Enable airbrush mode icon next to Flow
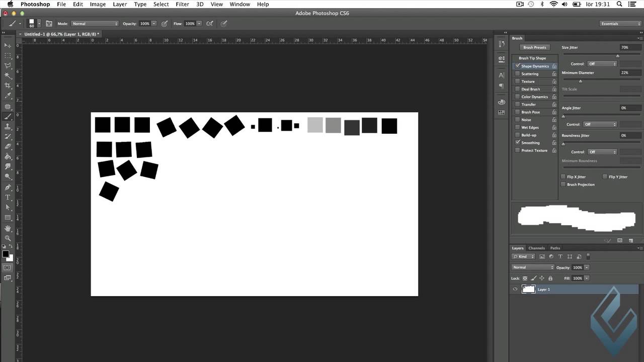This screenshot has height=362, width=644. coord(210,24)
